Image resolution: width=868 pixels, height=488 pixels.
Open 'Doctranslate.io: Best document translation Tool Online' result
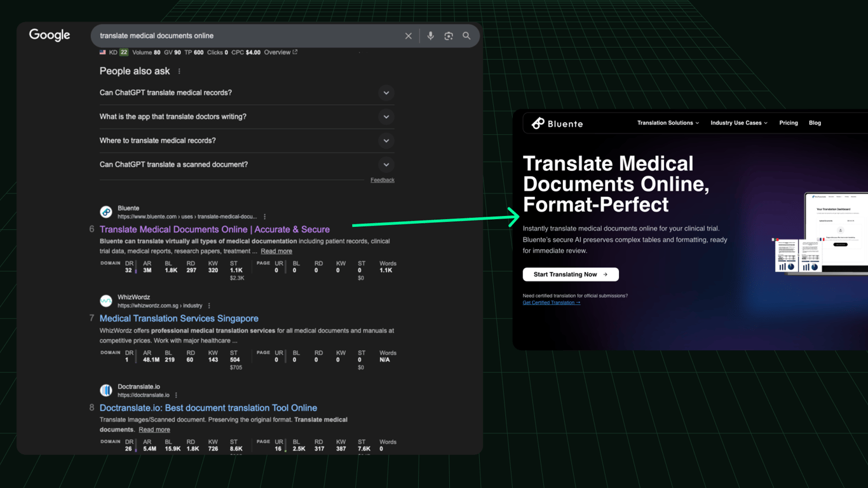pyautogui.click(x=208, y=408)
